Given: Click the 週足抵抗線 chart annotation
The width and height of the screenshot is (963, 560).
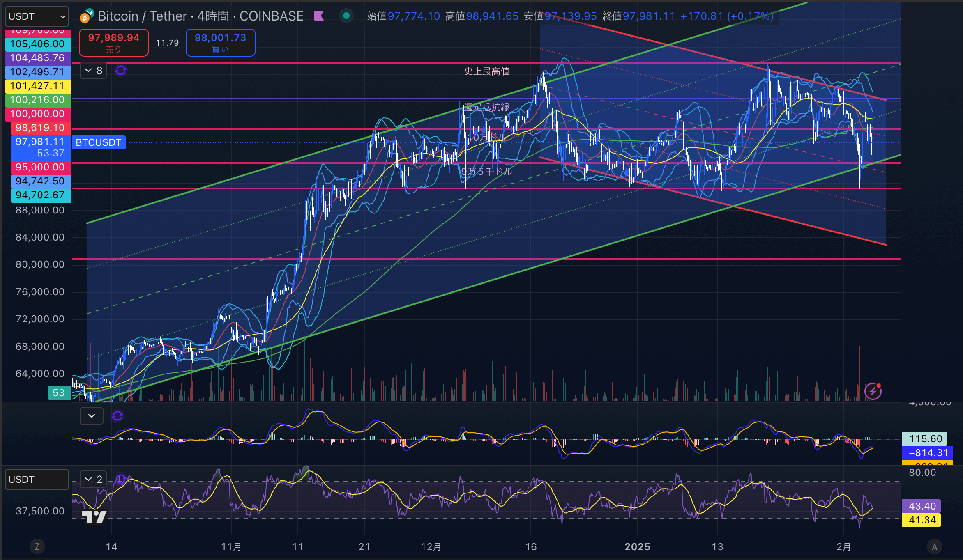Looking at the screenshot, I should 486,107.
